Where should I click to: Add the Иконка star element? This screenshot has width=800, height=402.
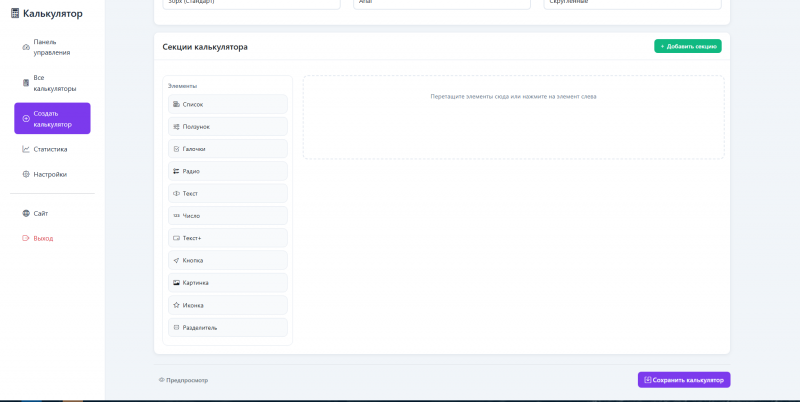tap(228, 305)
